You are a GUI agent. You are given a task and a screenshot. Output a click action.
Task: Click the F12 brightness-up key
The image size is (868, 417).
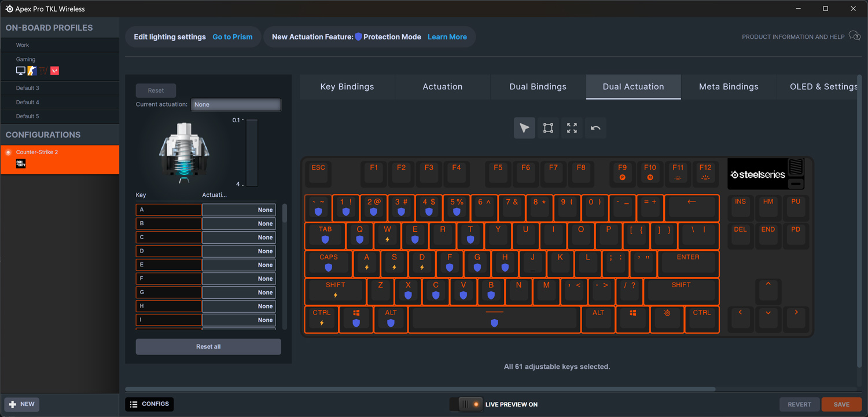point(705,173)
